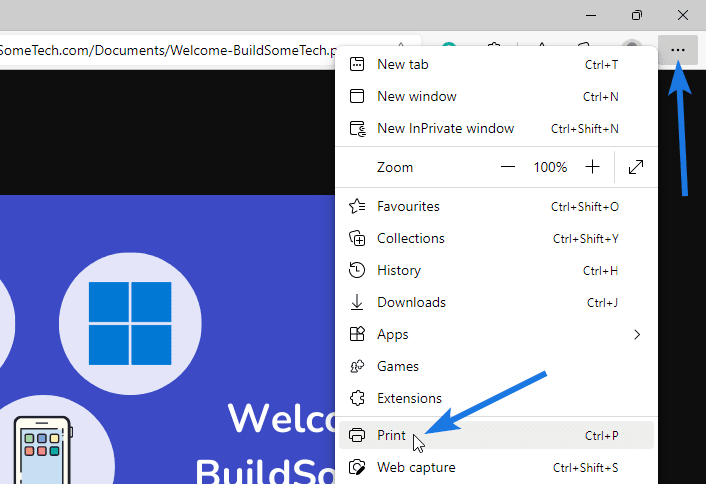Open the Downloads menu entry
706x484 pixels.
click(411, 302)
